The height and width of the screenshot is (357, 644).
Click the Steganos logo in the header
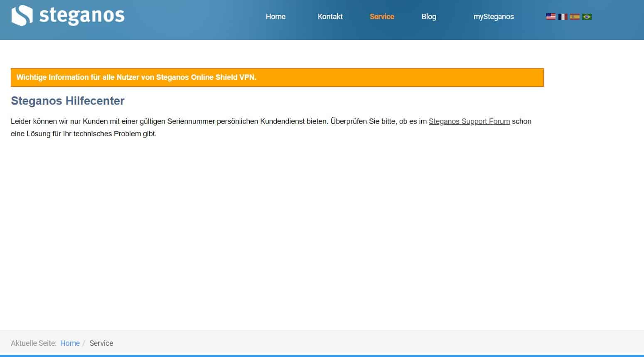[x=68, y=15]
